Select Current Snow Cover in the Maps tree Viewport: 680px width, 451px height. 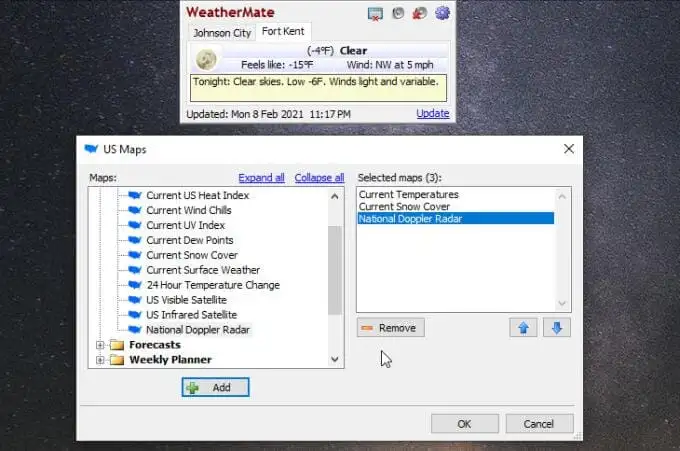(192, 255)
